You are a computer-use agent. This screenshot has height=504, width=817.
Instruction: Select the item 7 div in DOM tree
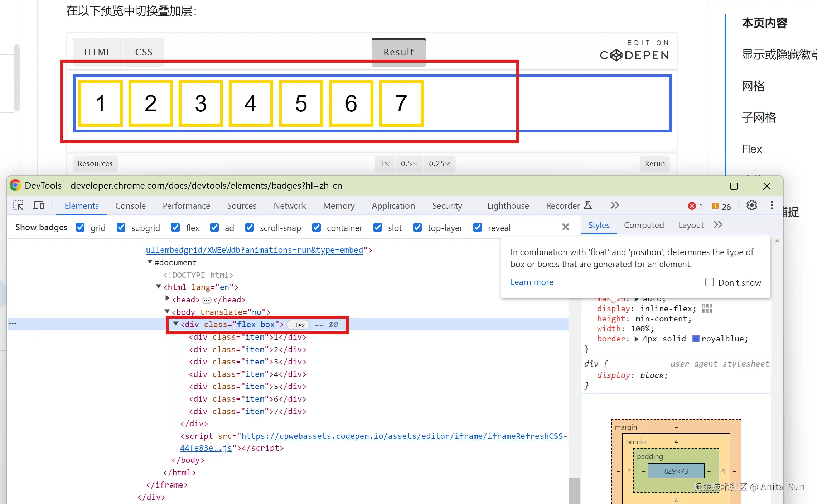coord(247,411)
